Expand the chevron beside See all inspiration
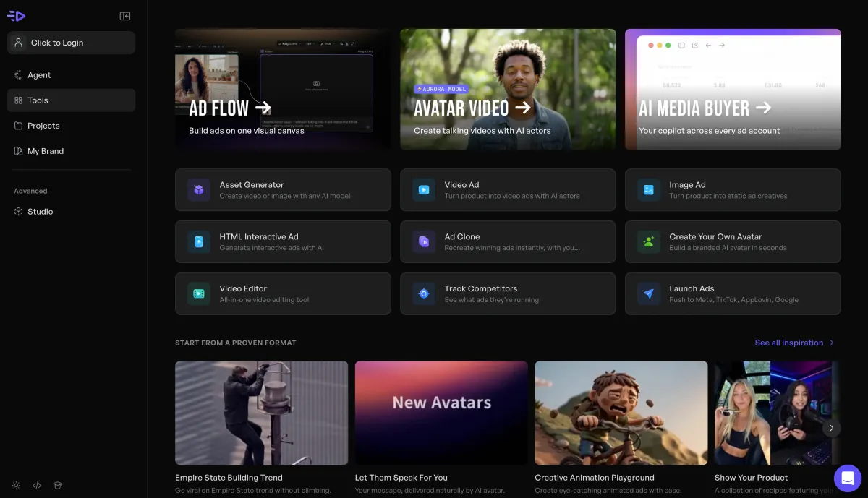 coord(832,343)
